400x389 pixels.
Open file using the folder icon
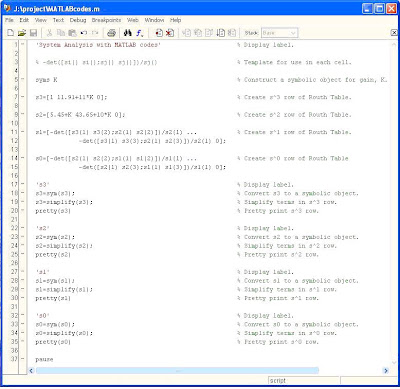coord(22,33)
